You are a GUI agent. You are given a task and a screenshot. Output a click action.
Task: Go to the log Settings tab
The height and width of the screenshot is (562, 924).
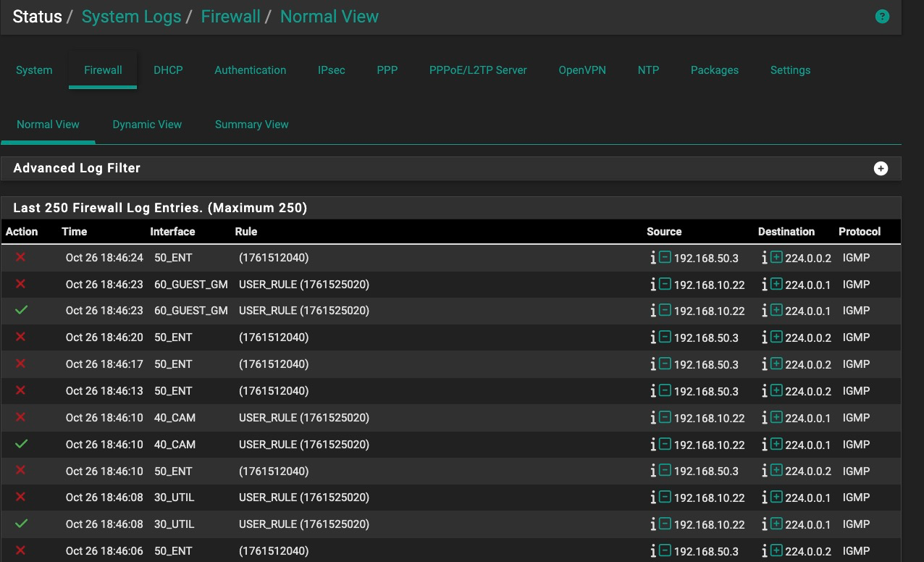pyautogui.click(x=790, y=70)
